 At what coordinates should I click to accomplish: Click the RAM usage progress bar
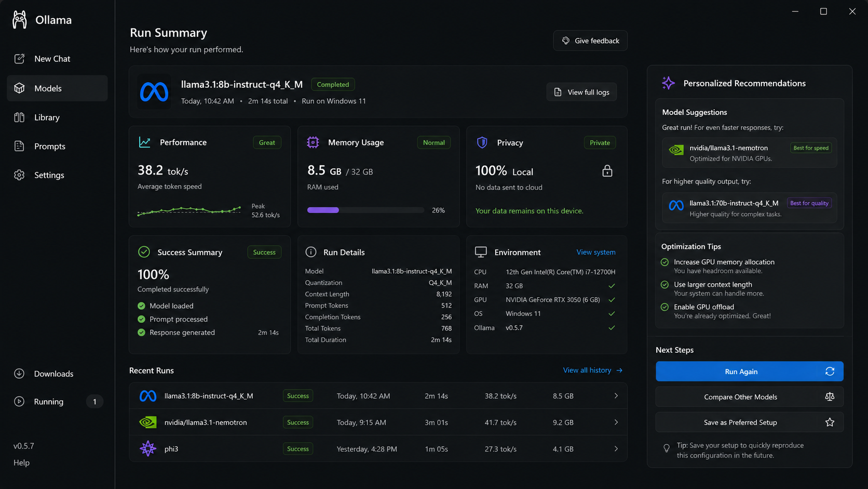coord(365,210)
